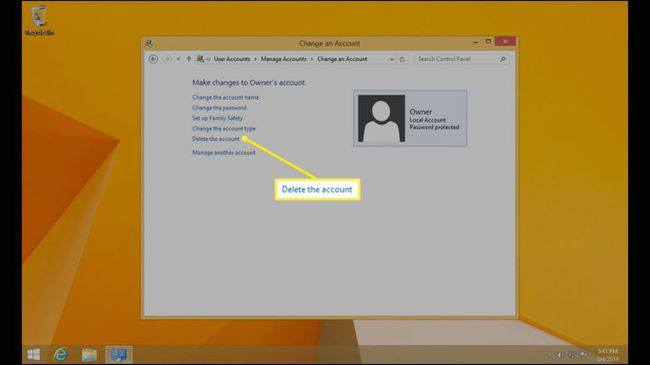The width and height of the screenshot is (650, 365).
Task: Click the Make changes to Owner's account heading
Action: [248, 83]
